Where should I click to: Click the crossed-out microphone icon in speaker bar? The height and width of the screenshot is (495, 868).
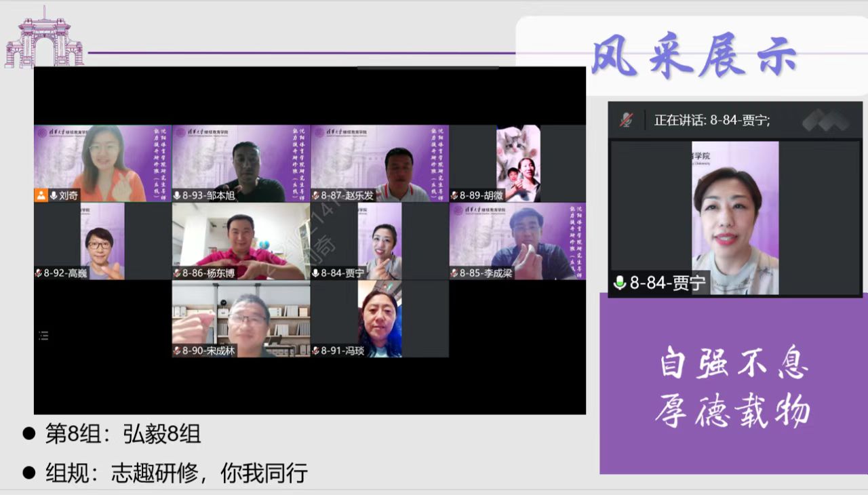(626, 120)
